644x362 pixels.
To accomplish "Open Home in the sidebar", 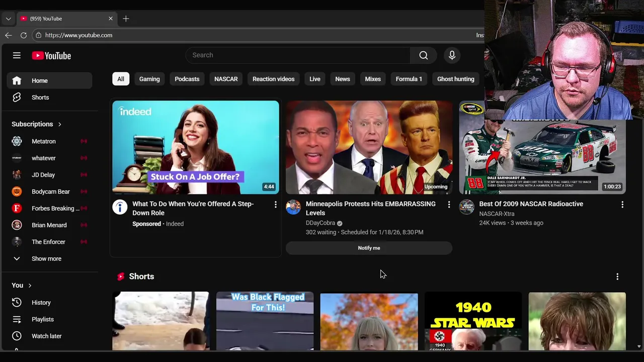I will coord(49,80).
